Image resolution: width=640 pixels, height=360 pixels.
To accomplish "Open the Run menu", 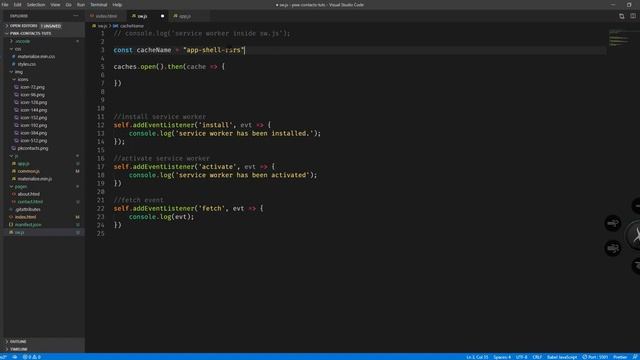I will pos(81,5).
